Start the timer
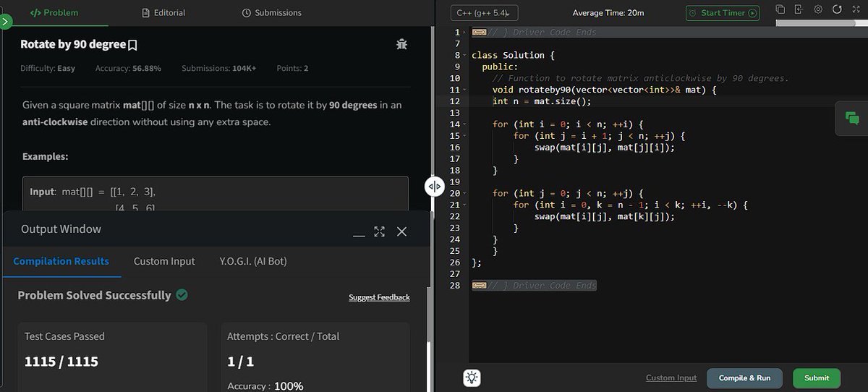 (x=723, y=13)
